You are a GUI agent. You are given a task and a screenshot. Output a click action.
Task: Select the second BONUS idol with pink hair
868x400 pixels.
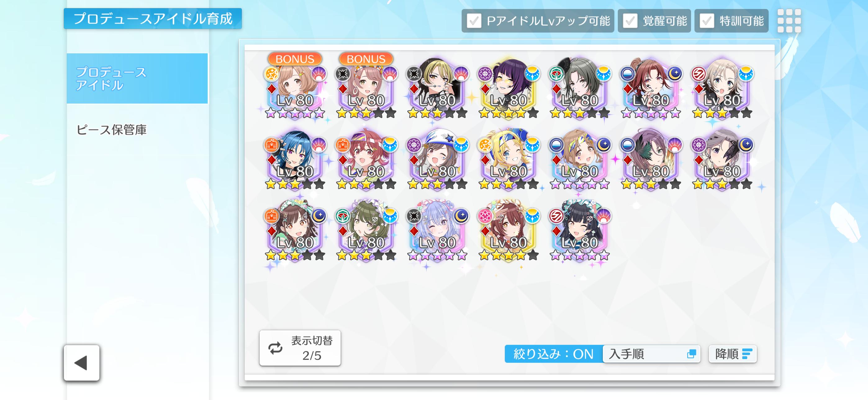pyautogui.click(x=366, y=89)
